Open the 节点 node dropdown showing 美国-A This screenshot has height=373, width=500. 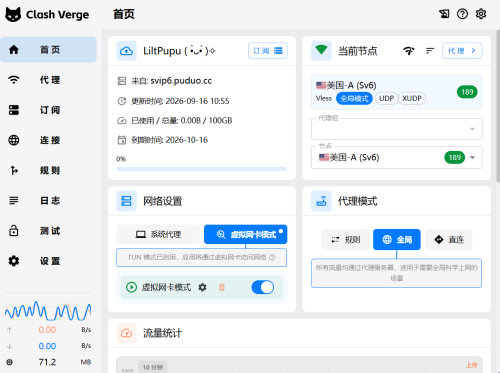(x=396, y=157)
